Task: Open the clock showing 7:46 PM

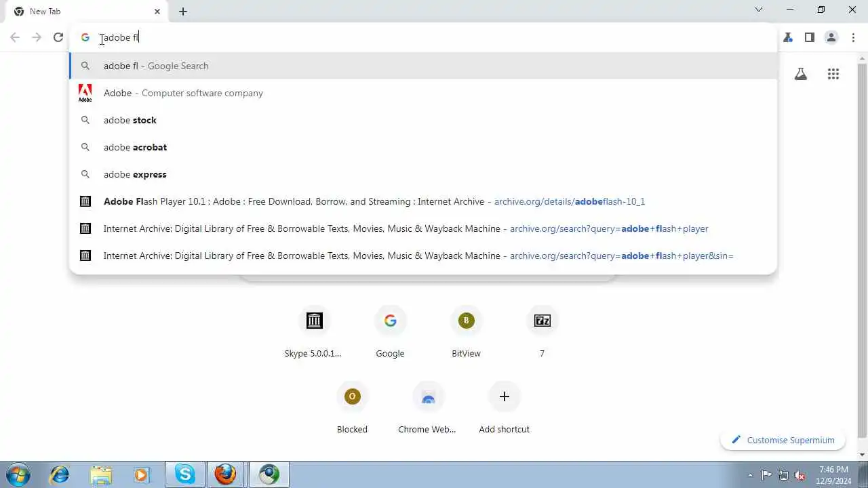Action: 834,475
